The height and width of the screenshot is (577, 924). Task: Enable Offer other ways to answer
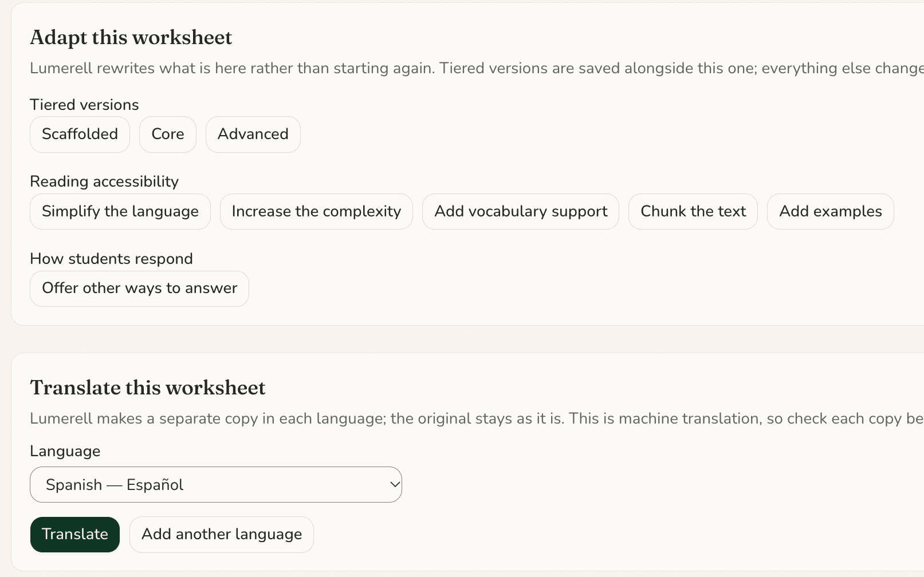(x=139, y=288)
